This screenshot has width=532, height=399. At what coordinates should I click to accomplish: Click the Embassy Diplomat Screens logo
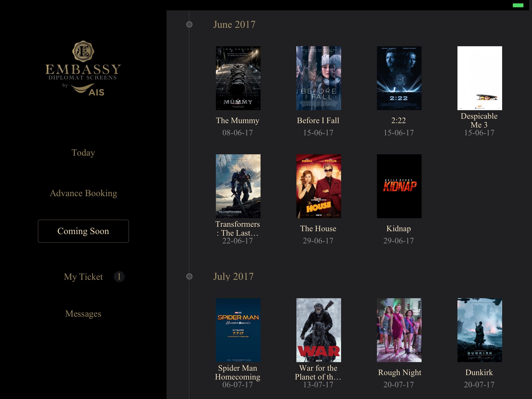coord(83,68)
